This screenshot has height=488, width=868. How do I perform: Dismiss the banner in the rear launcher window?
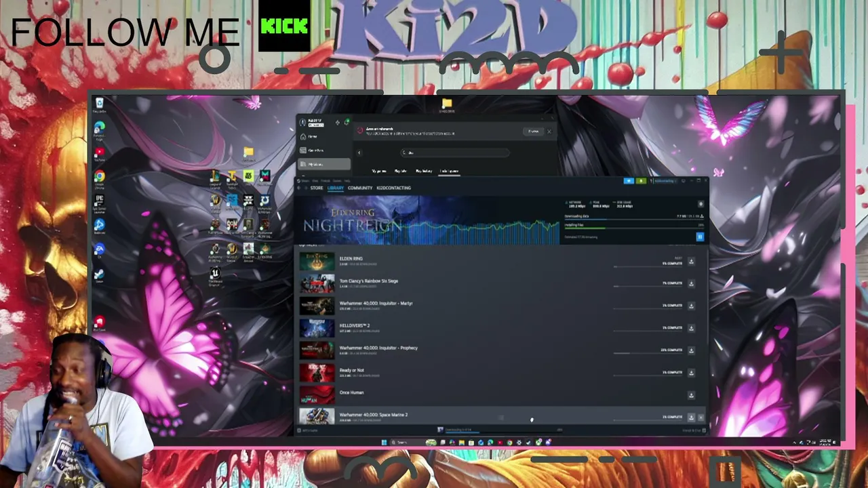tap(549, 131)
